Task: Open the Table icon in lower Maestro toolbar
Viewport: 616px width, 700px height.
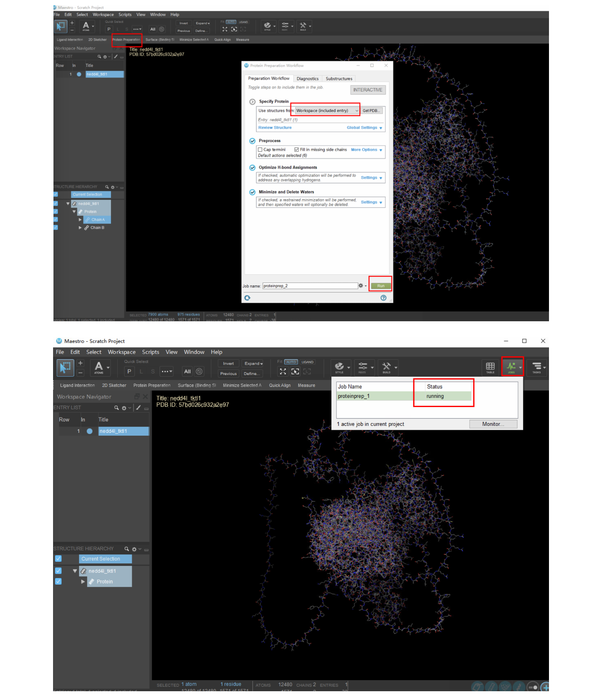Action: click(490, 367)
